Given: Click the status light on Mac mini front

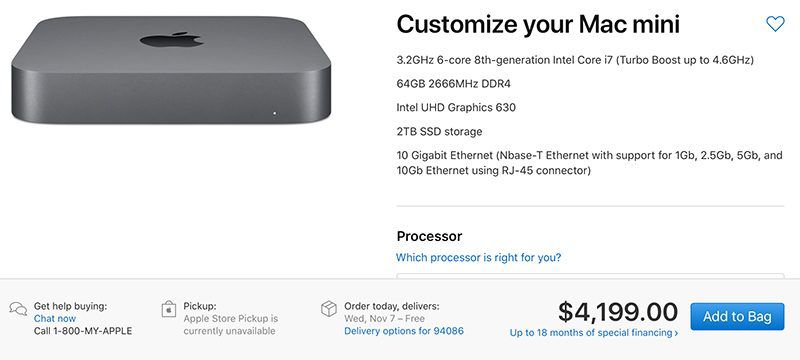Looking at the screenshot, I should coord(274,113).
